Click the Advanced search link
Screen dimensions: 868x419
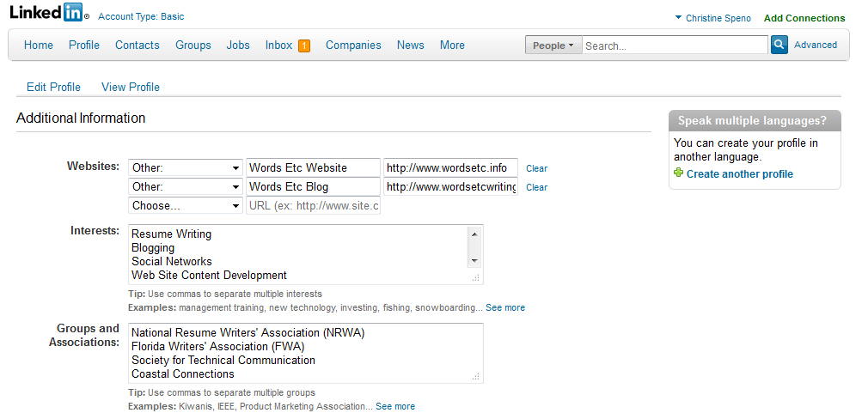[x=815, y=46]
